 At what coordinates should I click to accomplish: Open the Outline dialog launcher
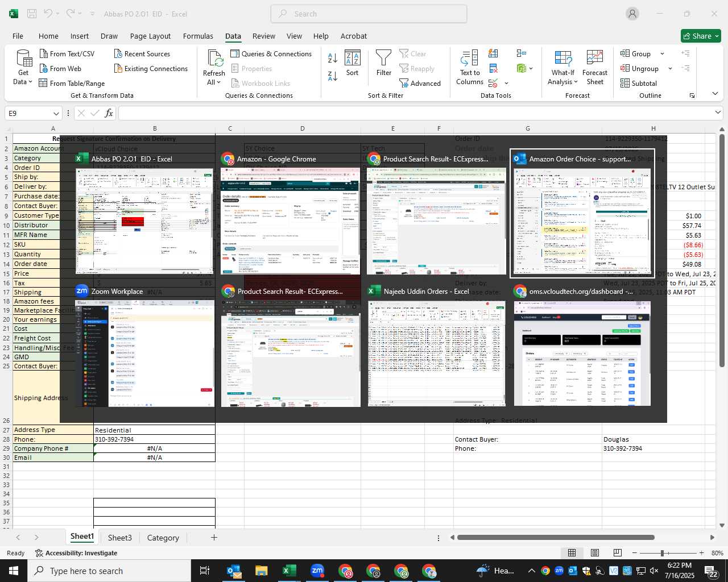(692, 95)
